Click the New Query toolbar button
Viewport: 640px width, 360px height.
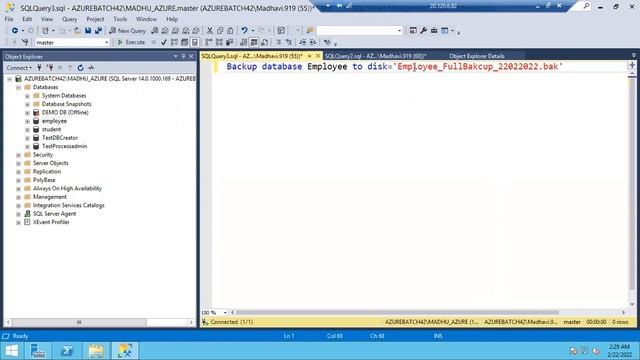(127, 31)
